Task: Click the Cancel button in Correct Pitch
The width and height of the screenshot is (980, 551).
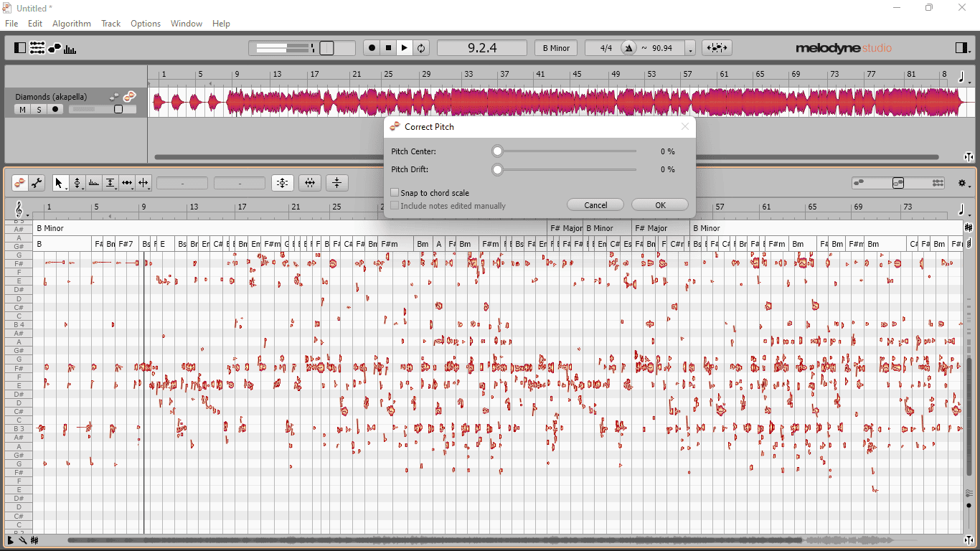Action: 595,205
